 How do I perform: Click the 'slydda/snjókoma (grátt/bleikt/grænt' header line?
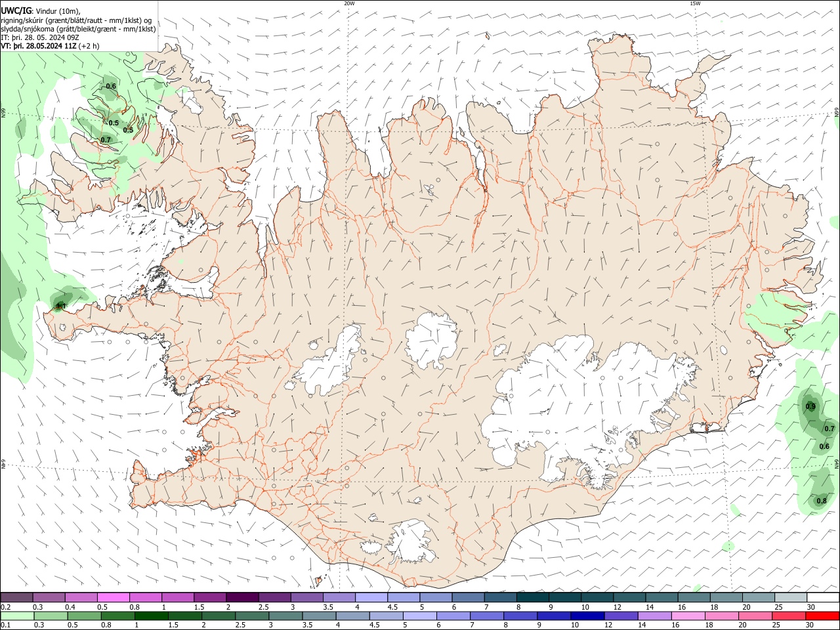pyautogui.click(x=78, y=29)
